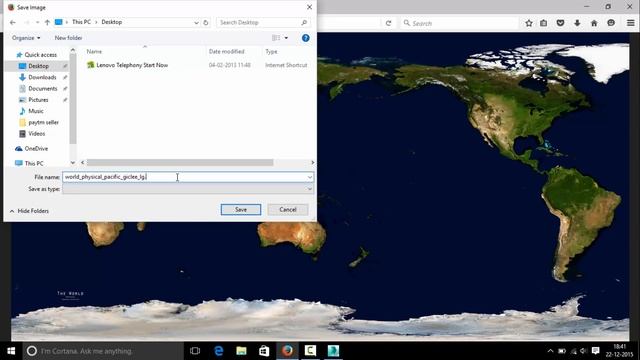Create a New folder
The height and width of the screenshot is (360, 640).
(x=68, y=38)
